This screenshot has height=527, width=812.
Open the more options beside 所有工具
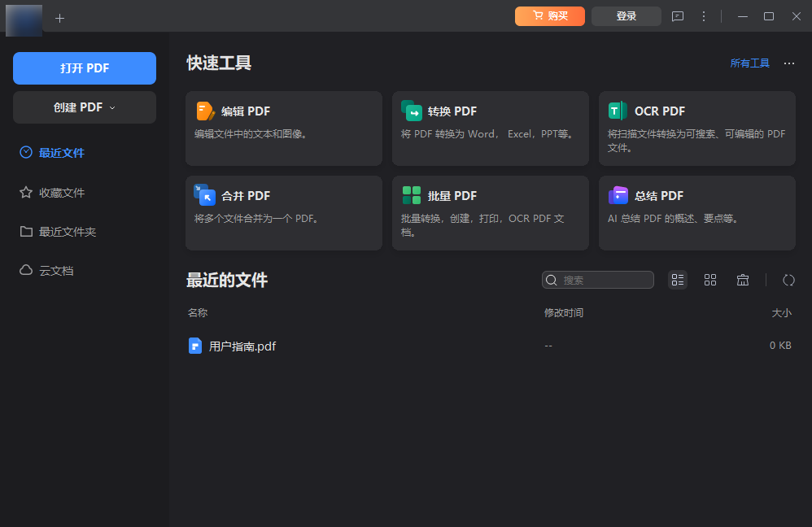pyautogui.click(x=788, y=63)
